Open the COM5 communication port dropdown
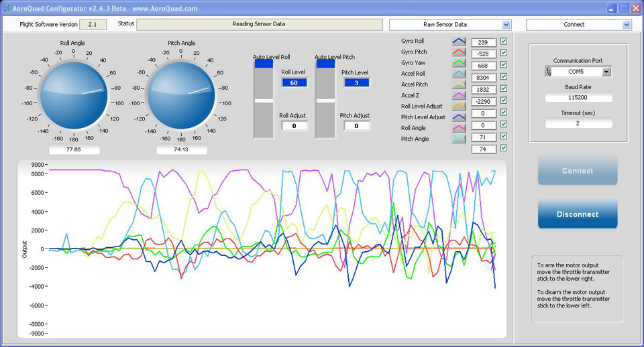This screenshot has width=644, height=347. (606, 72)
